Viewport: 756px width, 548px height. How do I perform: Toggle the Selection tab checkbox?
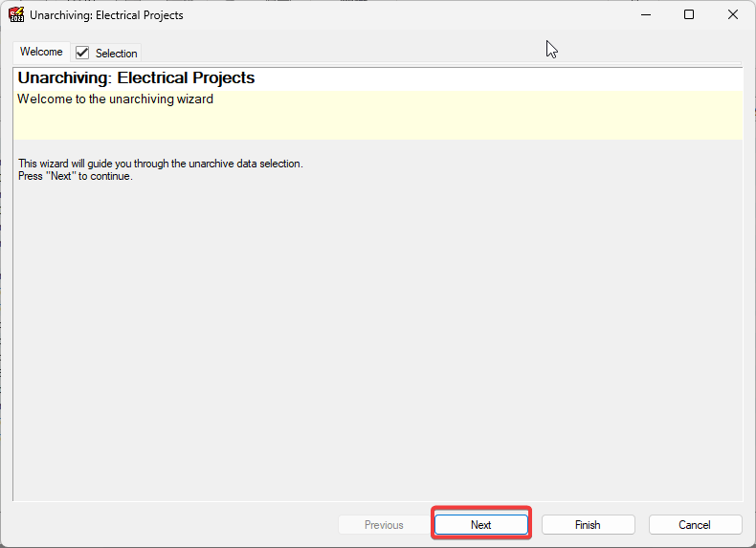pos(82,53)
